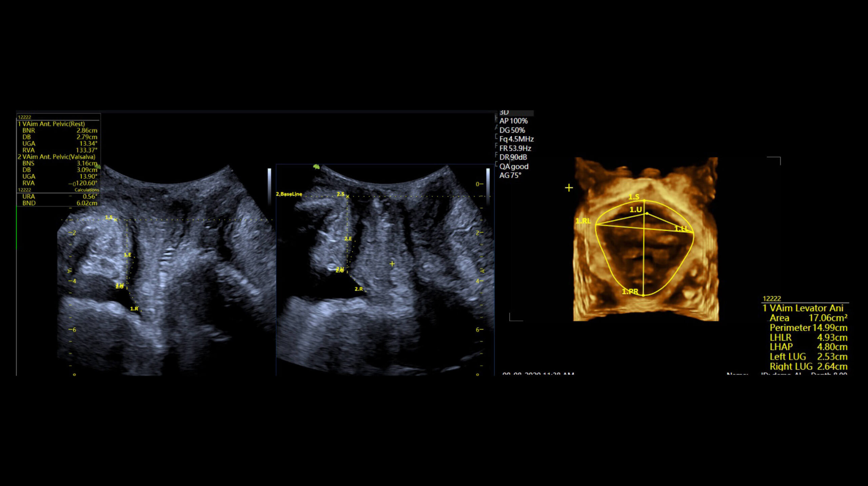Click the 2.R caliper point on Valsalva image
The width and height of the screenshot is (868, 486).
click(x=359, y=289)
